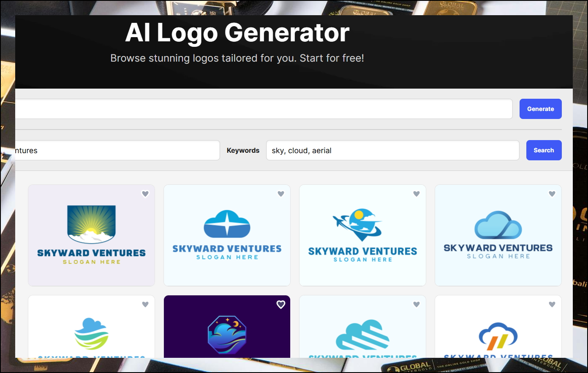Image resolution: width=588 pixels, height=373 pixels.
Task: Open the blue cloud orange bars logo card
Action: 498,327
